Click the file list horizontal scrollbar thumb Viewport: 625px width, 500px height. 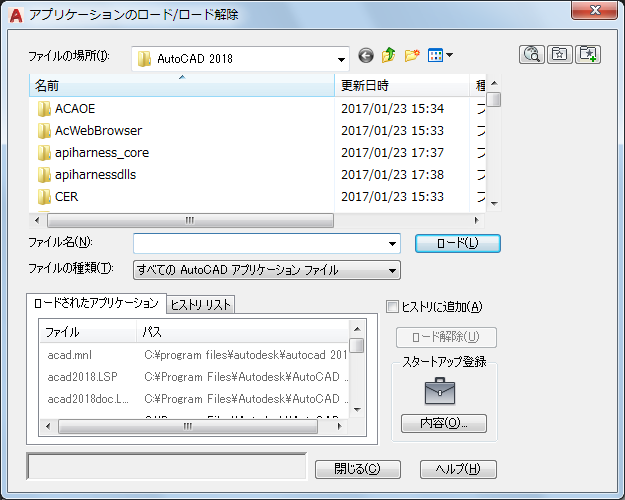click(x=190, y=220)
